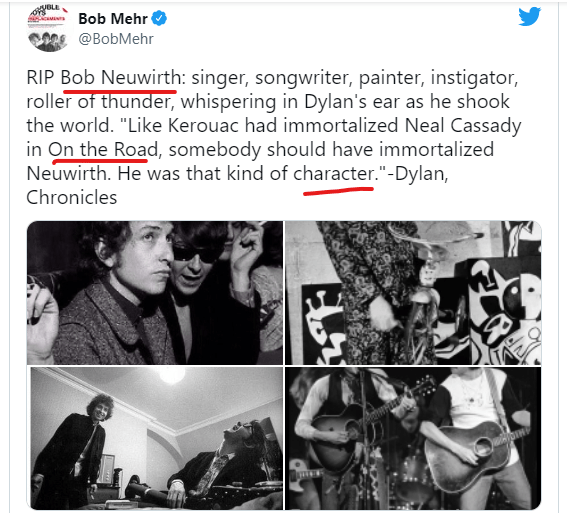
Task: Click the Bob Mehr display name
Action: 113,18
